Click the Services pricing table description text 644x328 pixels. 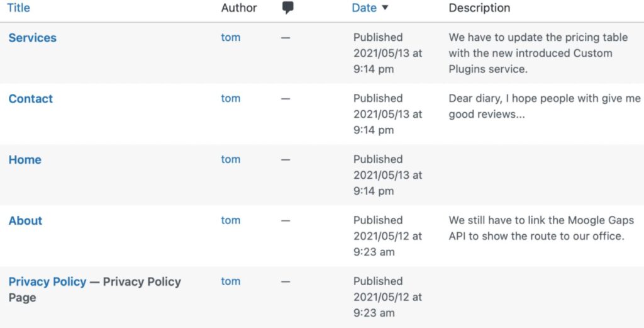(x=538, y=53)
